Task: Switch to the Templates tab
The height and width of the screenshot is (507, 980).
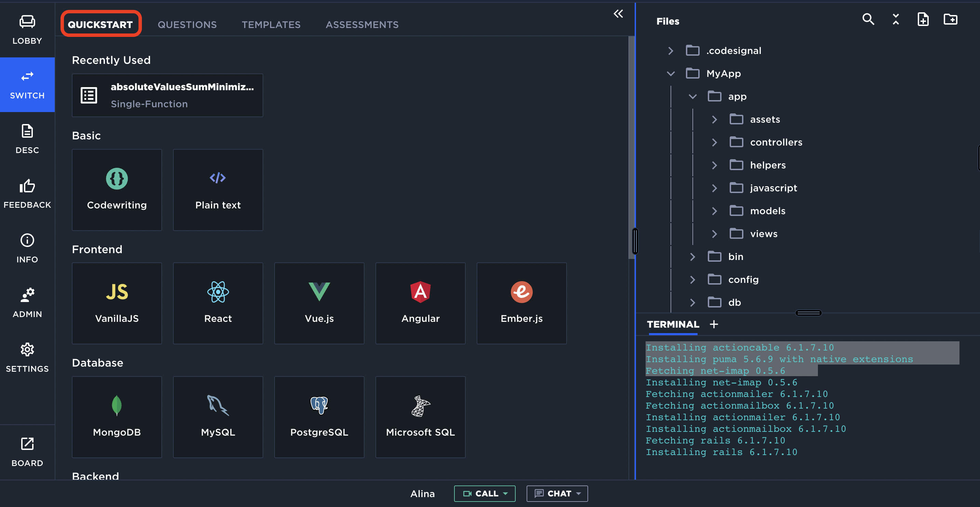Action: 271,24
